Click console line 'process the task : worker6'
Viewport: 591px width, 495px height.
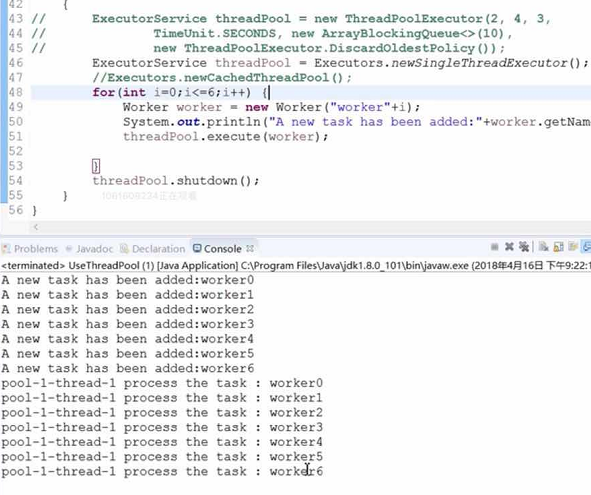(162, 471)
